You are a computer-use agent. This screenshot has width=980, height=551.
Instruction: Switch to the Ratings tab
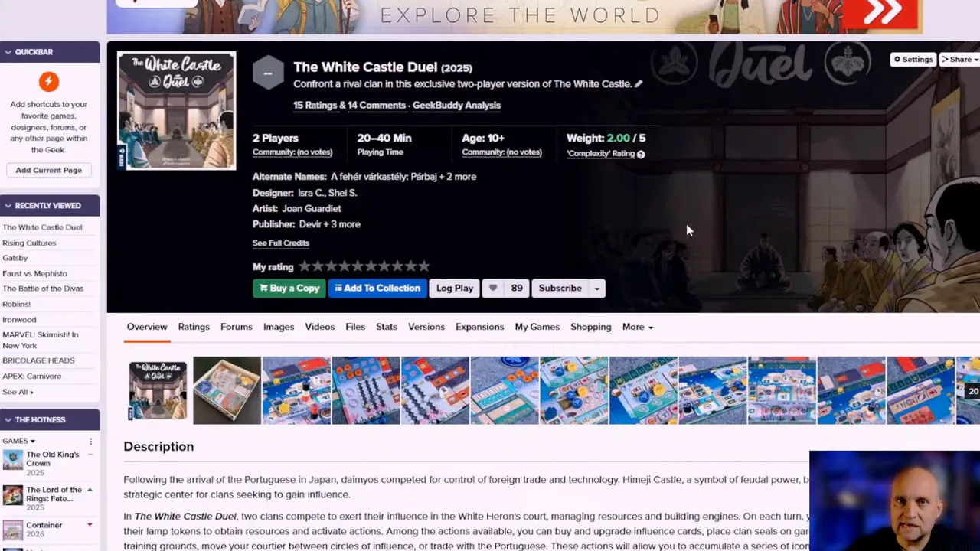point(194,327)
